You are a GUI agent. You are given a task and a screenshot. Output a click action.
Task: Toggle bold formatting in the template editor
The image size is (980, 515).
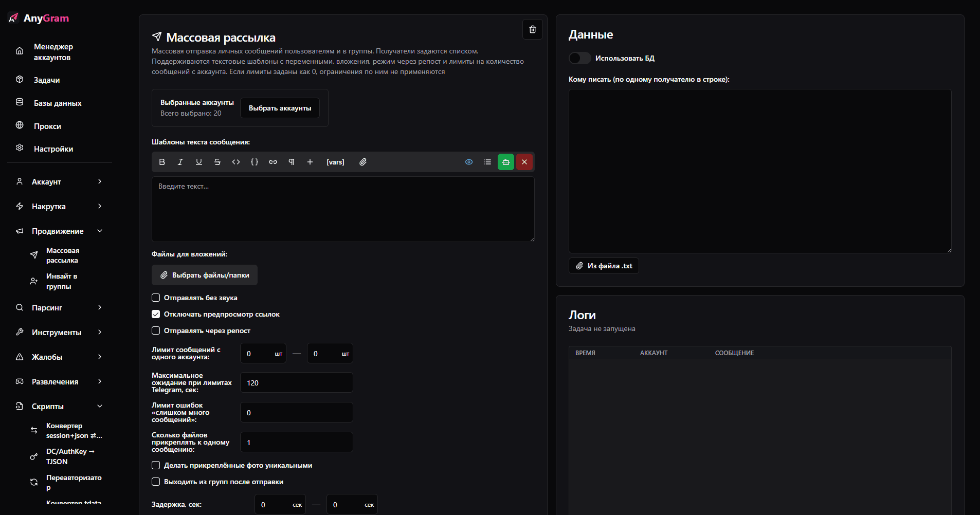(x=161, y=162)
